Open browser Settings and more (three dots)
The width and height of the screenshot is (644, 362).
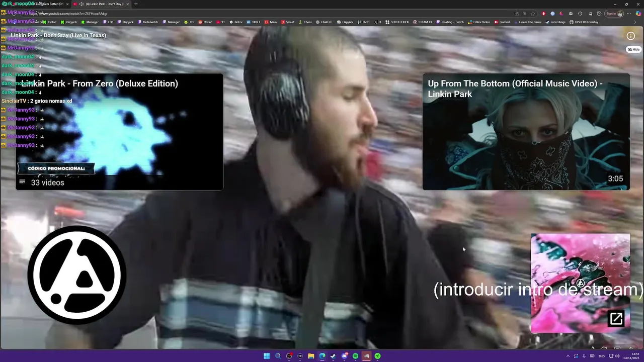click(629, 14)
